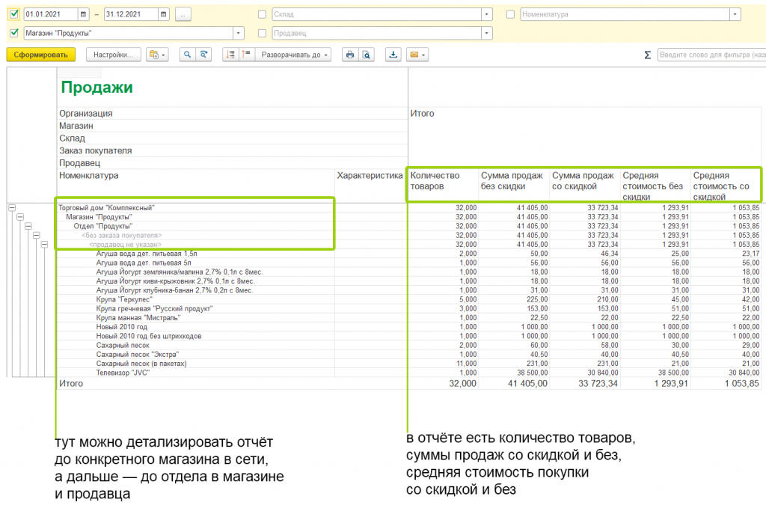Click the Сформировать button
Image resolution: width=766 pixels, height=532 pixels.
pos(41,55)
